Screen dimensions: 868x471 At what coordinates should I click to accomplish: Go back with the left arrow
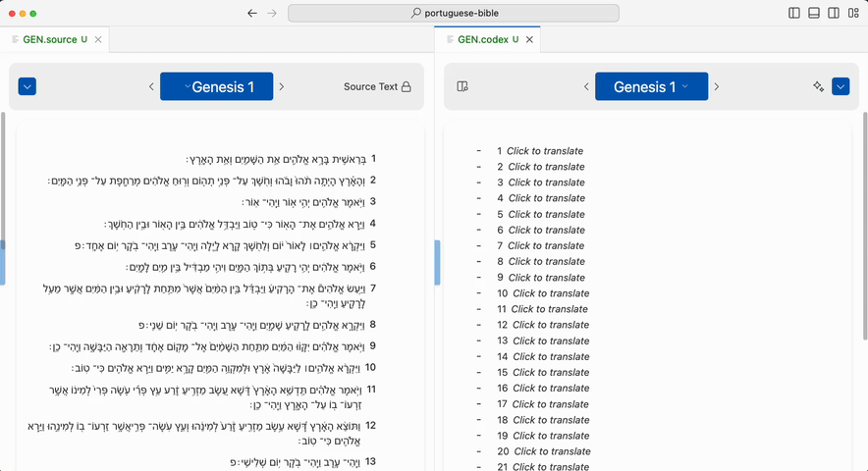252,14
